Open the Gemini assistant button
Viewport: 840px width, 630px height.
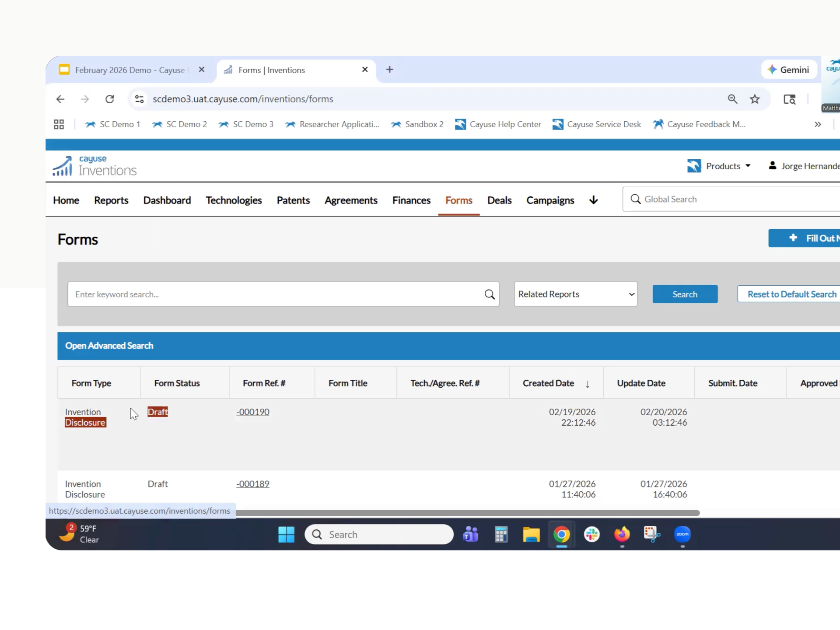coord(789,70)
